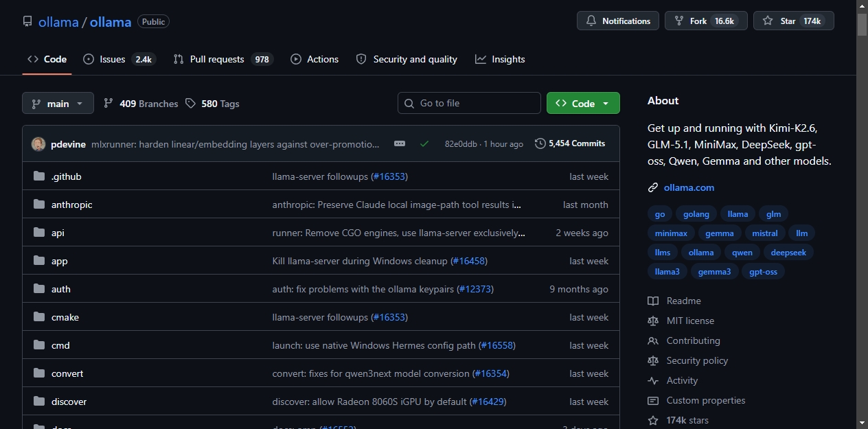Viewport: 868px width, 429px height.
Task: Click the search magnifier in Go to file
Action: point(410,103)
